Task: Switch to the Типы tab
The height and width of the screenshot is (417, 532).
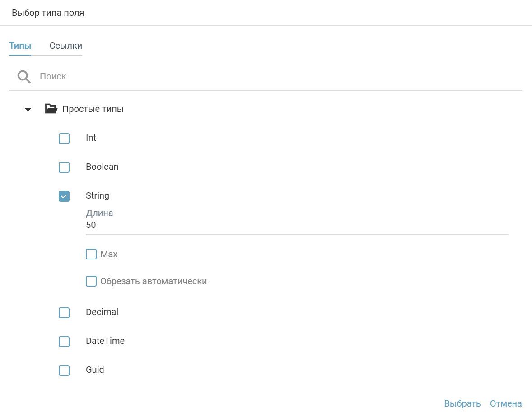Action: [x=20, y=46]
